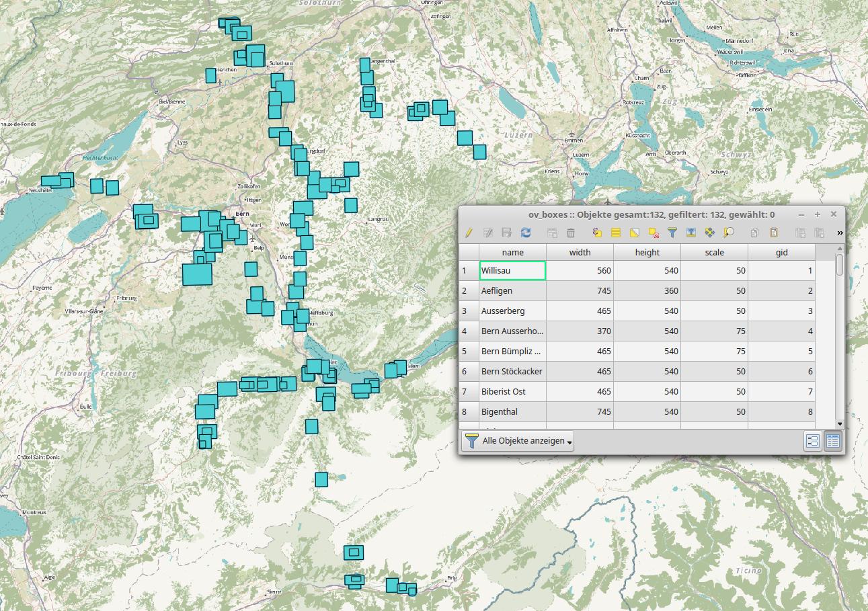Maximize the ov_boxes window with plus button
The height and width of the screenshot is (611, 868).
point(818,214)
